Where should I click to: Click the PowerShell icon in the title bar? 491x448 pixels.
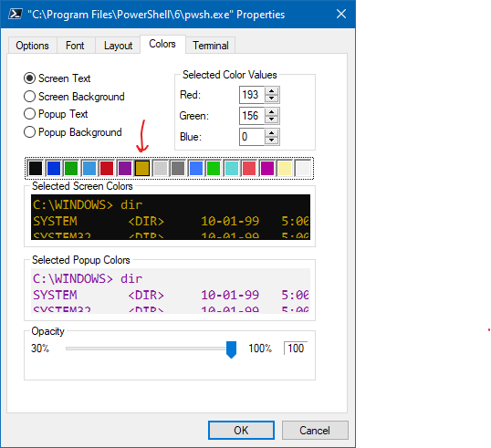tap(15, 14)
